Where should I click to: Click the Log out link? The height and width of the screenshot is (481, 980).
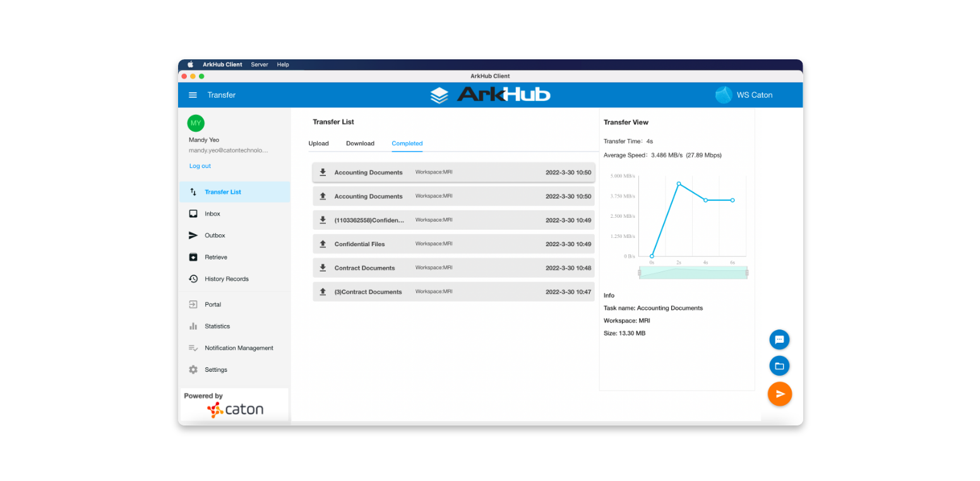[200, 166]
